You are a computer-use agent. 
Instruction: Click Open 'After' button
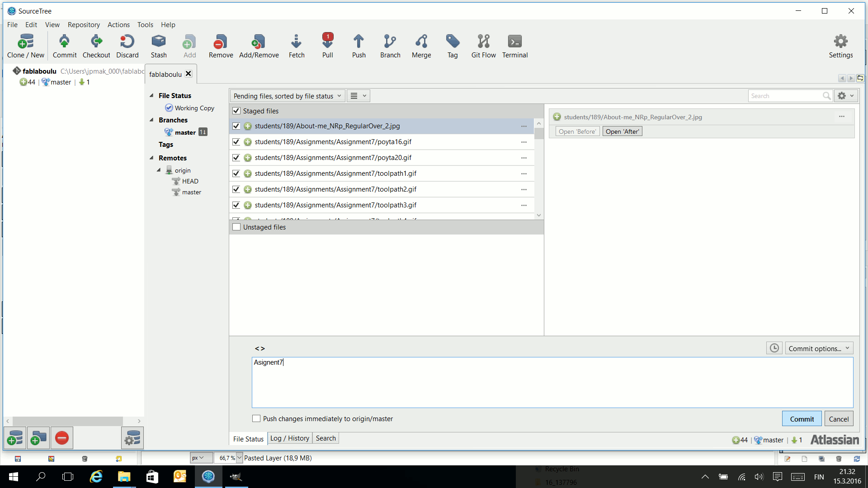[x=622, y=131]
